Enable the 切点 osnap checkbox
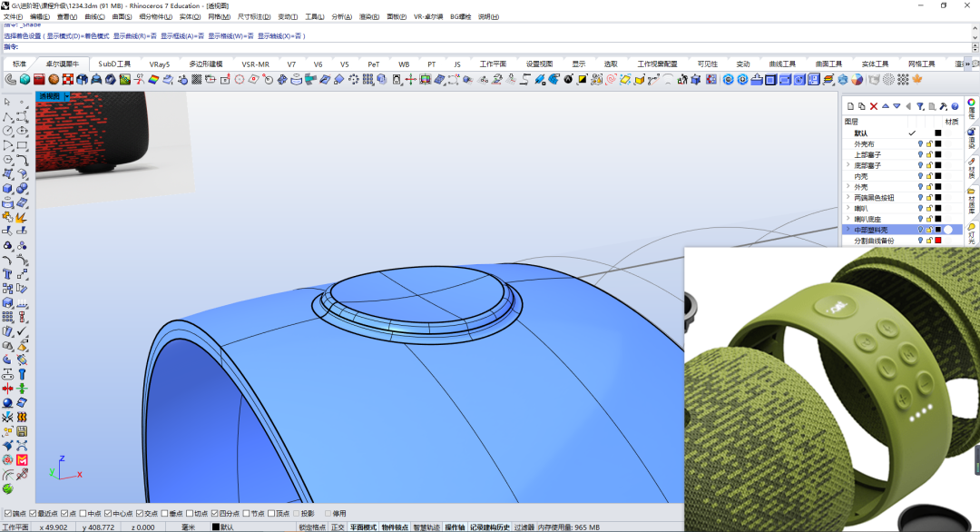 coord(190,513)
